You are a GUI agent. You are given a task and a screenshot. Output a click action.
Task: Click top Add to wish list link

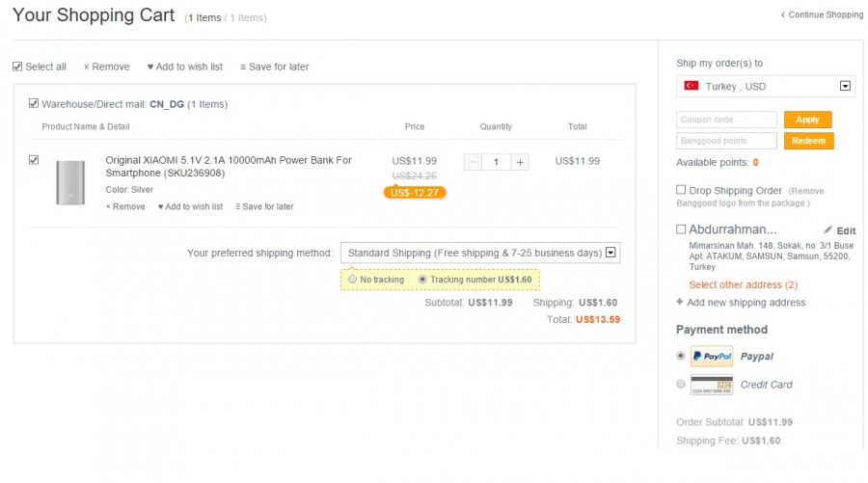[185, 67]
